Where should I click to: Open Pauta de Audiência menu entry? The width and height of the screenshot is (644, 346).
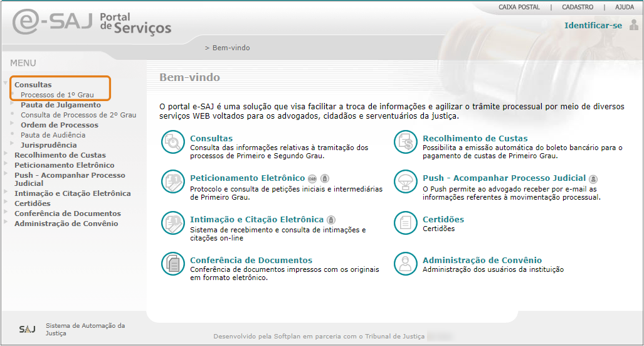coord(53,135)
